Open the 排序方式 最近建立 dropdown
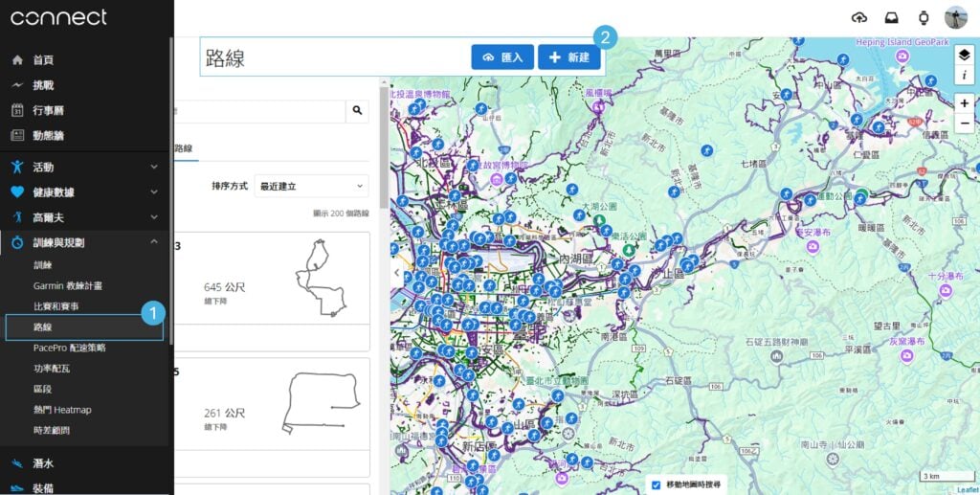Image resolution: width=980 pixels, height=495 pixels. point(311,187)
